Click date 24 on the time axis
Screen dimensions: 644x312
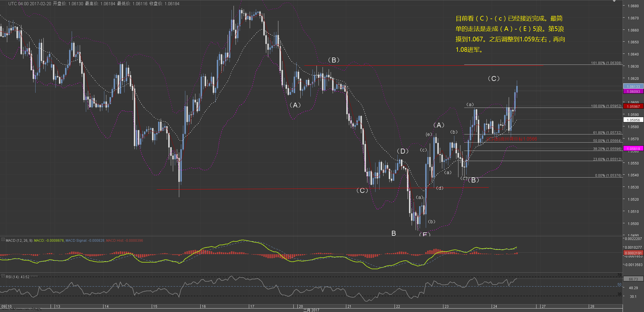pyautogui.click(x=495, y=306)
